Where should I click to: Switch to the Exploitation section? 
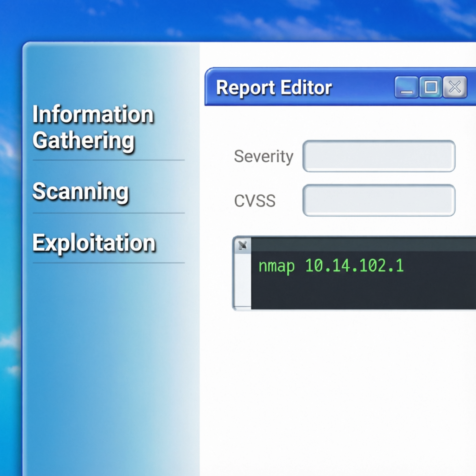click(x=93, y=242)
